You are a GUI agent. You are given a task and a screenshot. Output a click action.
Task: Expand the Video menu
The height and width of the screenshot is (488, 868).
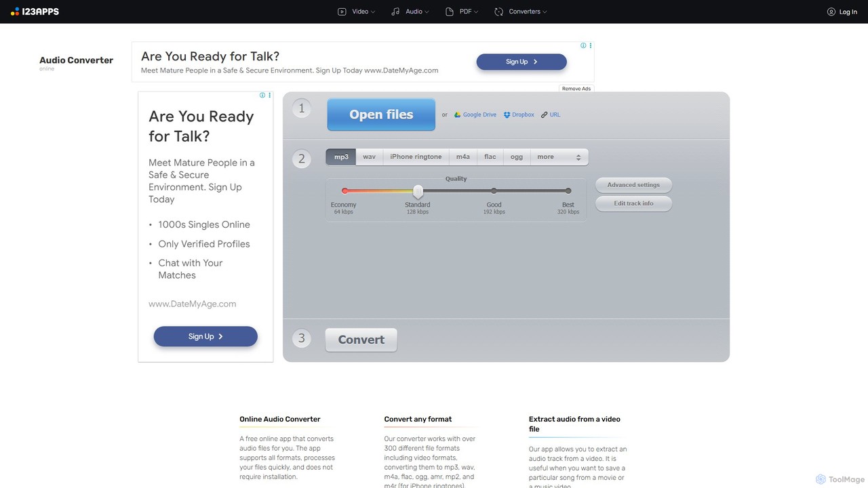357,12
